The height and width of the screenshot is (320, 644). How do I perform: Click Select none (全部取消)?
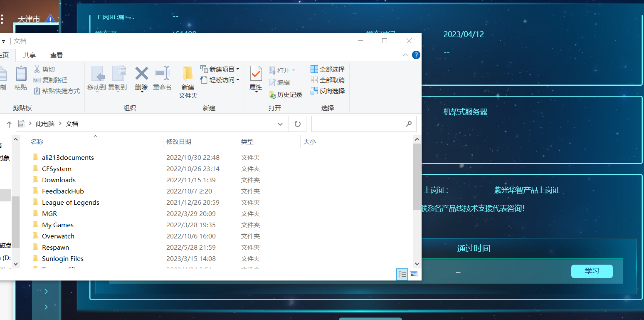[x=328, y=80]
